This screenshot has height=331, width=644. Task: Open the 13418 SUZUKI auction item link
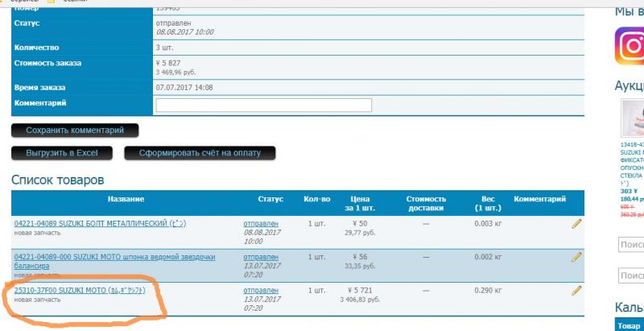pyautogui.click(x=632, y=163)
